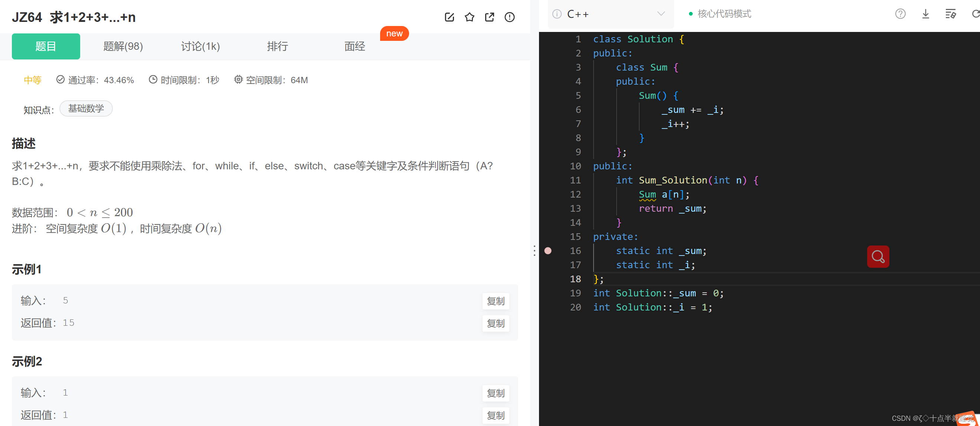Open the editor settings list icon
Viewport: 980px width, 426px height.
click(x=951, y=14)
